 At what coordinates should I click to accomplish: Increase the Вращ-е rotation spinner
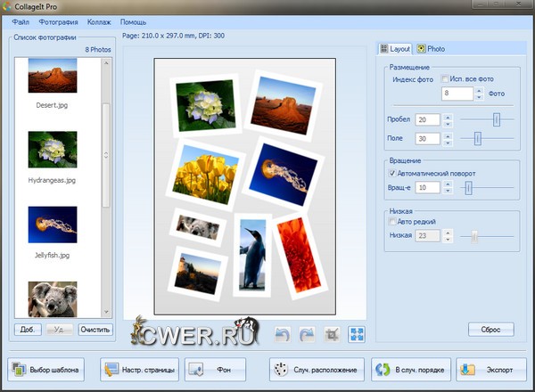pos(448,184)
